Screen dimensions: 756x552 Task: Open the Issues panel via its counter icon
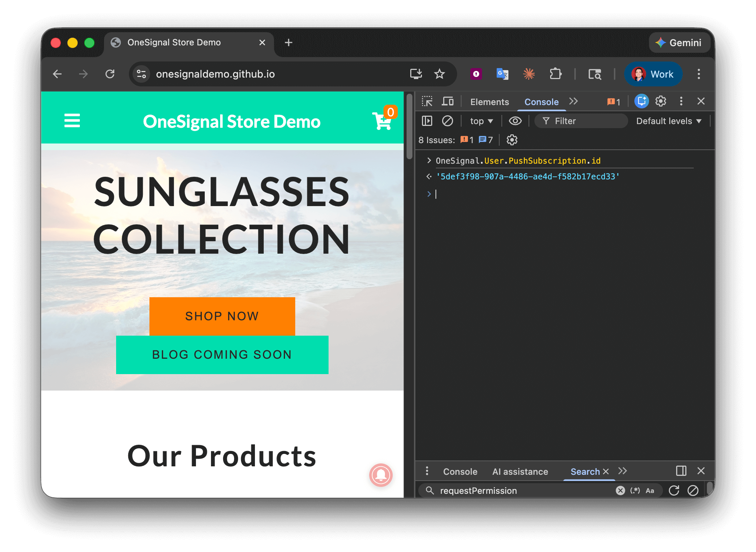[x=613, y=101]
